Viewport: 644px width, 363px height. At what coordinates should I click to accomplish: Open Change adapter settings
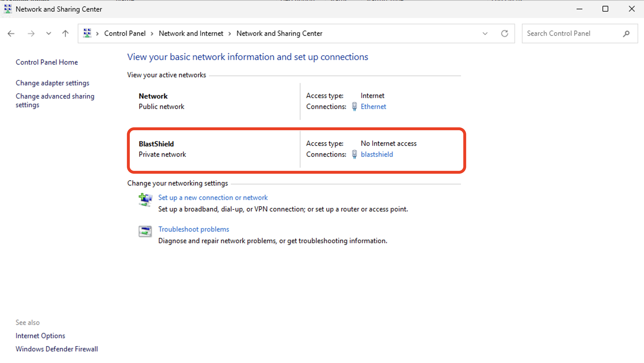tap(52, 83)
